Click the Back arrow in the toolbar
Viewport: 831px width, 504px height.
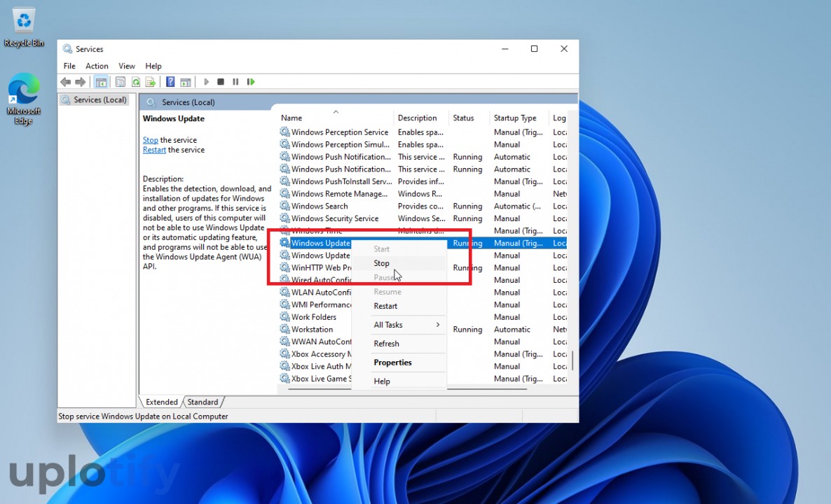click(66, 82)
